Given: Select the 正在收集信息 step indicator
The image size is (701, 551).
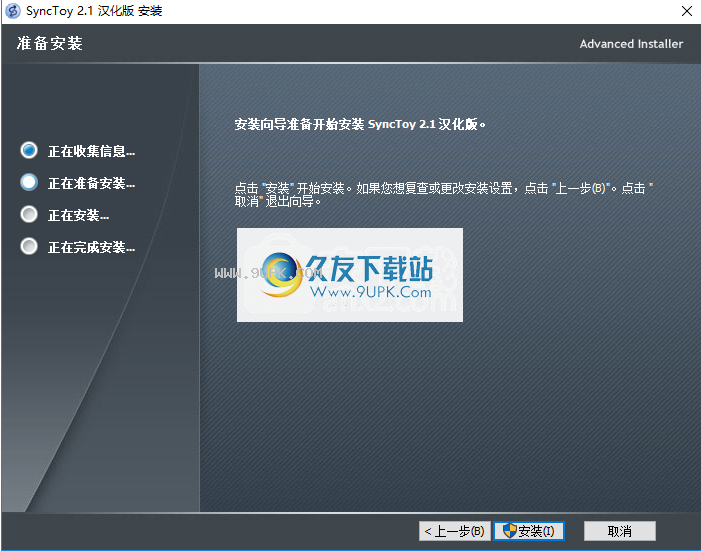Looking at the screenshot, I should point(29,150).
